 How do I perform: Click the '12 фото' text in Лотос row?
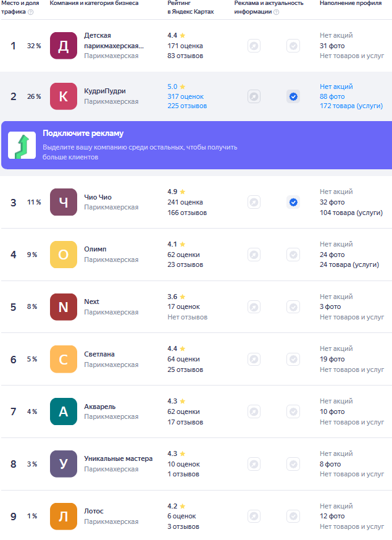pos(332,516)
